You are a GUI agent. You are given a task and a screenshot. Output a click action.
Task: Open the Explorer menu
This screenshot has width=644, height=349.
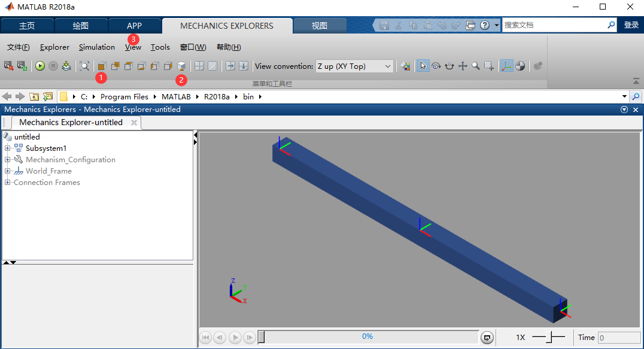[x=54, y=47]
